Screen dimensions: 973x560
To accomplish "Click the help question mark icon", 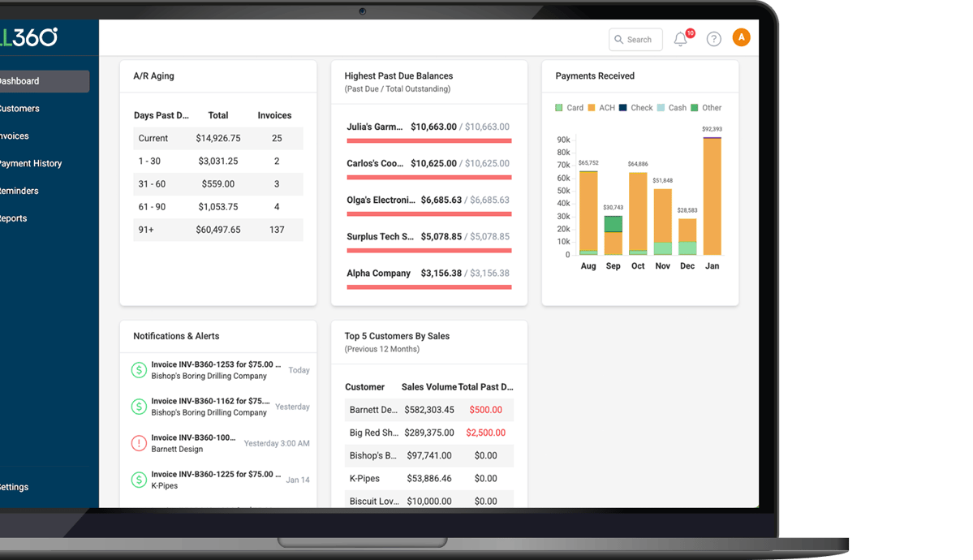I will (x=713, y=38).
